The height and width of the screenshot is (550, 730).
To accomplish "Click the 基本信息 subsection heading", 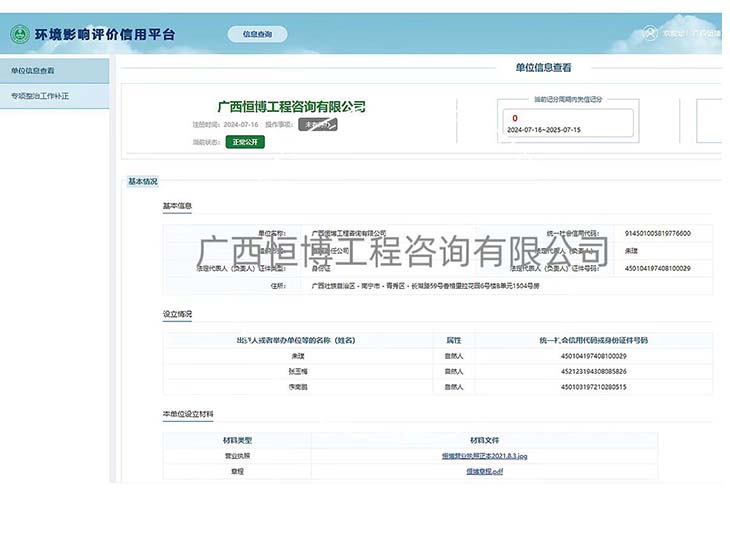I will (x=177, y=206).
